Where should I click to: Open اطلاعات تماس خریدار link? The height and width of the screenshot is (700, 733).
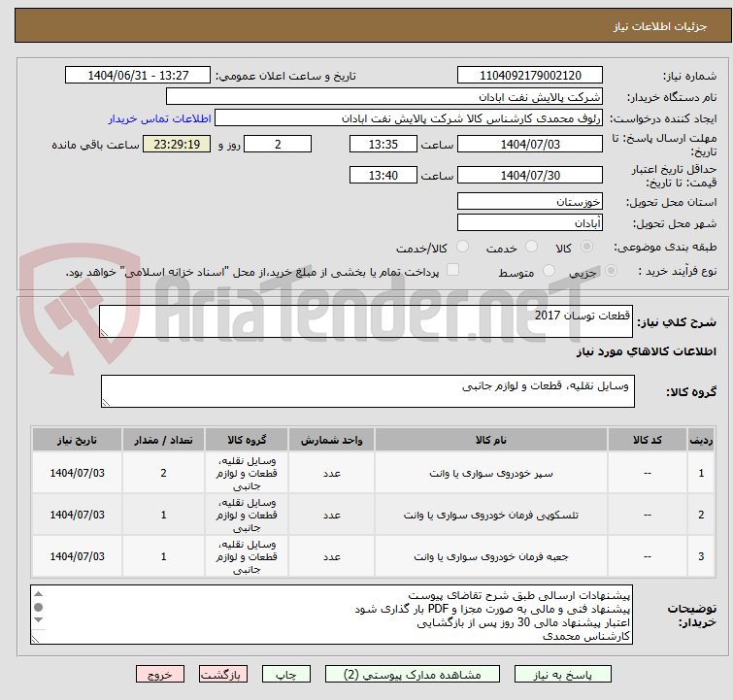pyautogui.click(x=160, y=118)
